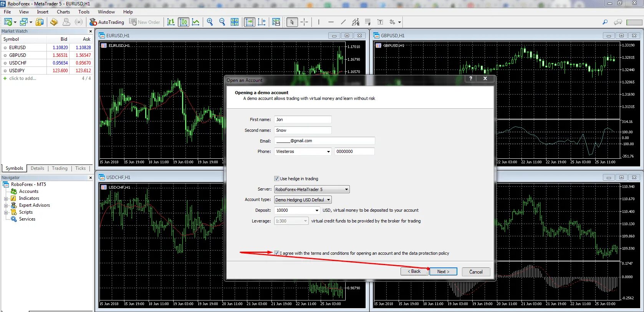Close the Market Watch panel
The height and width of the screenshot is (312, 644).
tap(91, 32)
